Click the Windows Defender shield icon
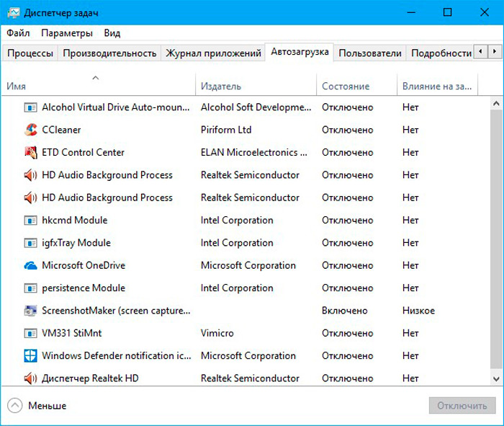This screenshot has width=504, height=426. click(30, 355)
